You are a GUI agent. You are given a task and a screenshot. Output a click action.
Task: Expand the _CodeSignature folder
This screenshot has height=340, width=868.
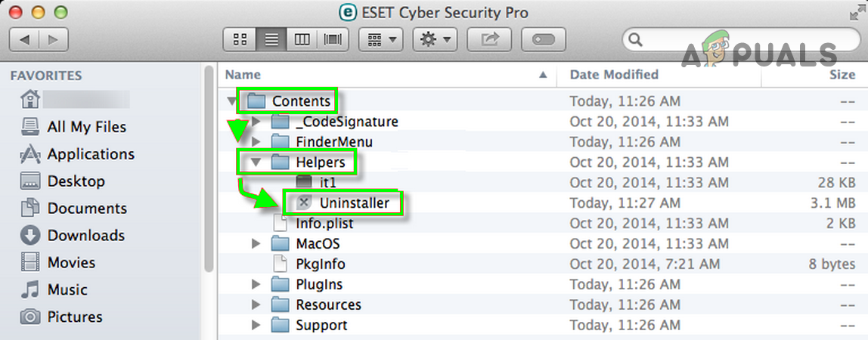coord(256,121)
